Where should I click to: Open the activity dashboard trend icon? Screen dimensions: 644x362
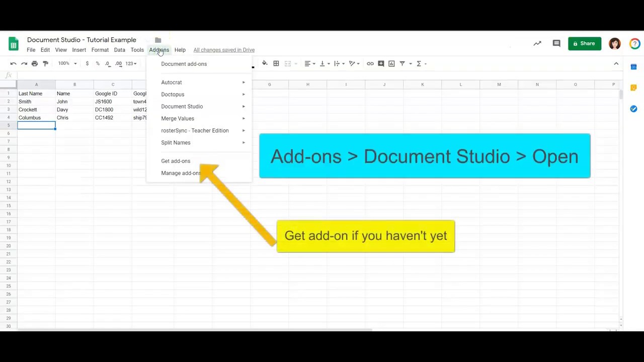click(x=537, y=44)
